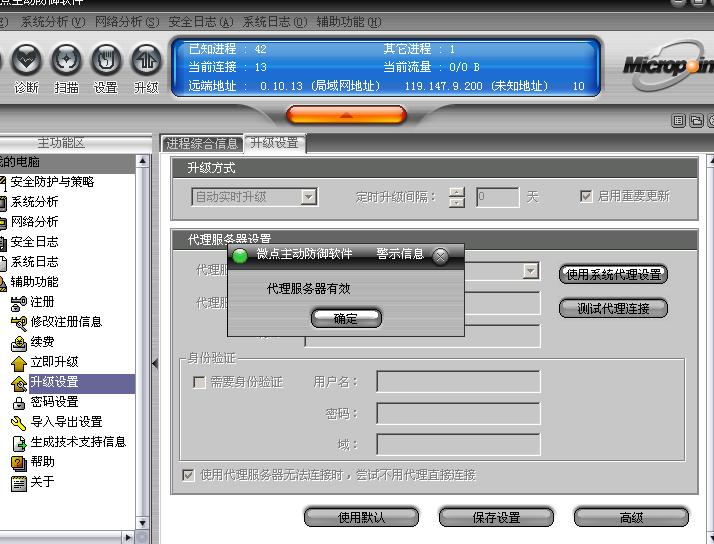Click the 立即升级 yellow arrow icon

[x=19, y=363]
